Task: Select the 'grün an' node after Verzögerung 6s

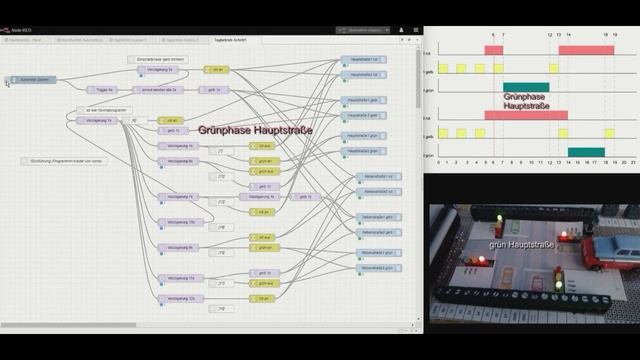Action: pos(264,161)
